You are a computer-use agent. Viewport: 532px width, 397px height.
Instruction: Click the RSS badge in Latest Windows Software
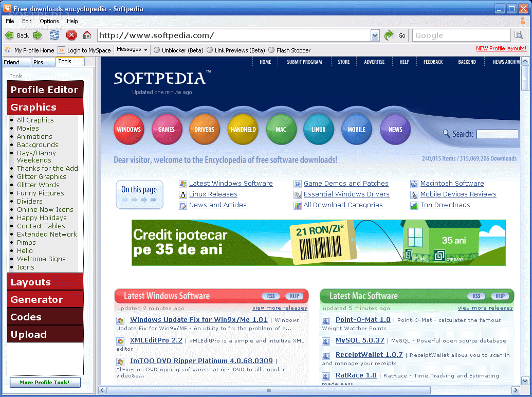pyautogui.click(x=271, y=296)
